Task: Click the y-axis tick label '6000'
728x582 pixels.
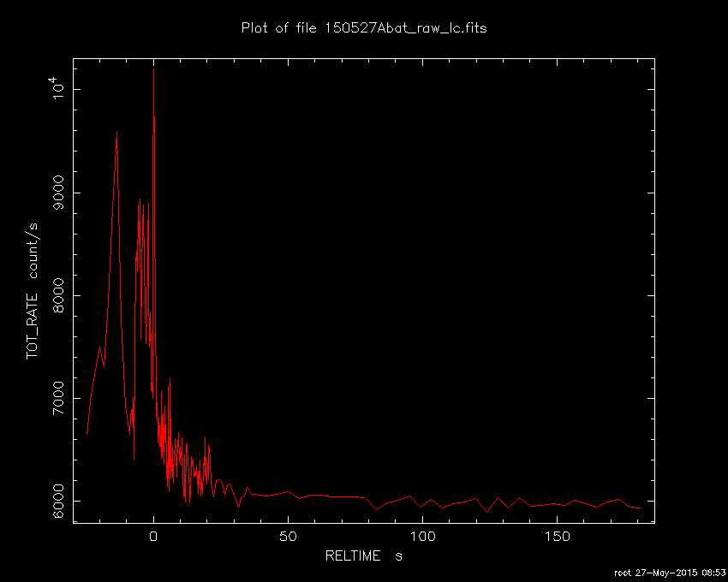Action: [x=59, y=501]
